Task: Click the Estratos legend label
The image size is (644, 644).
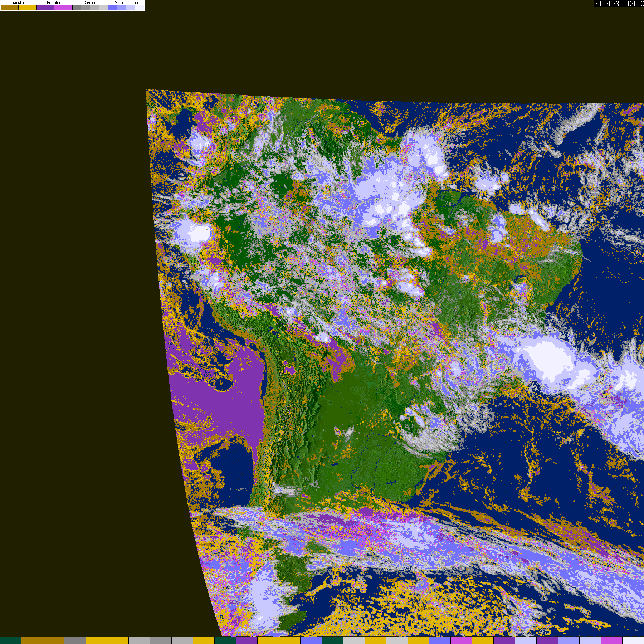Action: (x=54, y=3)
